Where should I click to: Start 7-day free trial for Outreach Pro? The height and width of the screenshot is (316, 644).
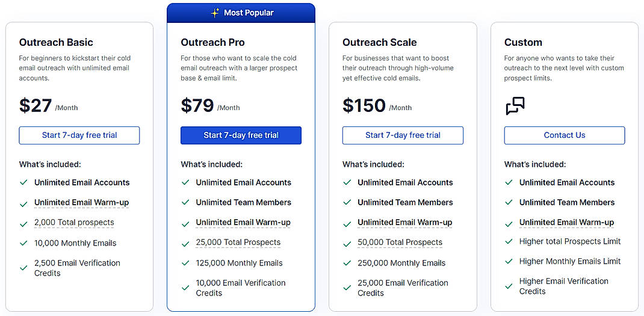pyautogui.click(x=241, y=135)
